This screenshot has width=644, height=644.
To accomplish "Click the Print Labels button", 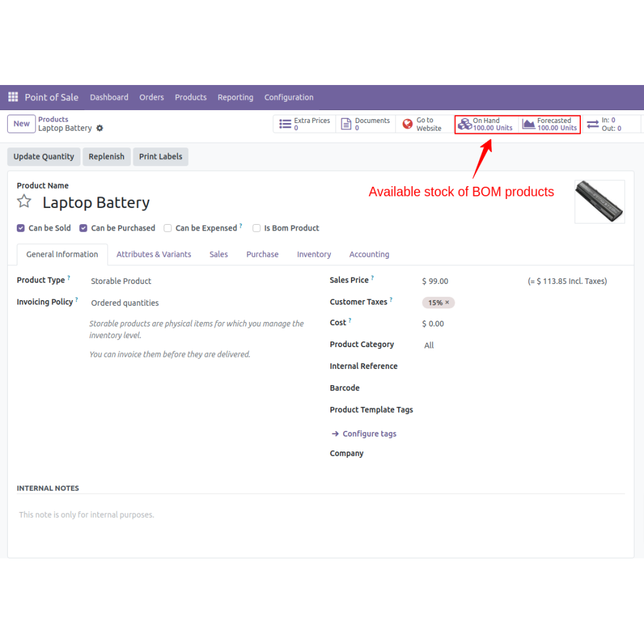I will [x=160, y=156].
